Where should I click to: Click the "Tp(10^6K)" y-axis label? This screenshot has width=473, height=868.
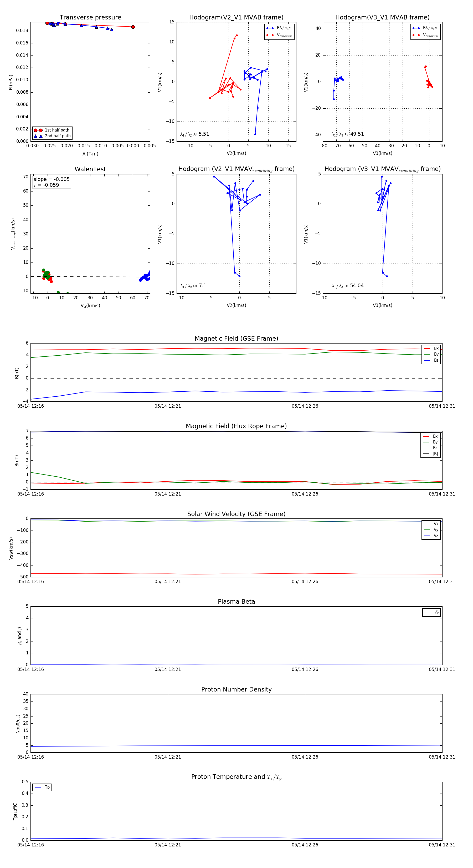pyautogui.click(x=15, y=811)
